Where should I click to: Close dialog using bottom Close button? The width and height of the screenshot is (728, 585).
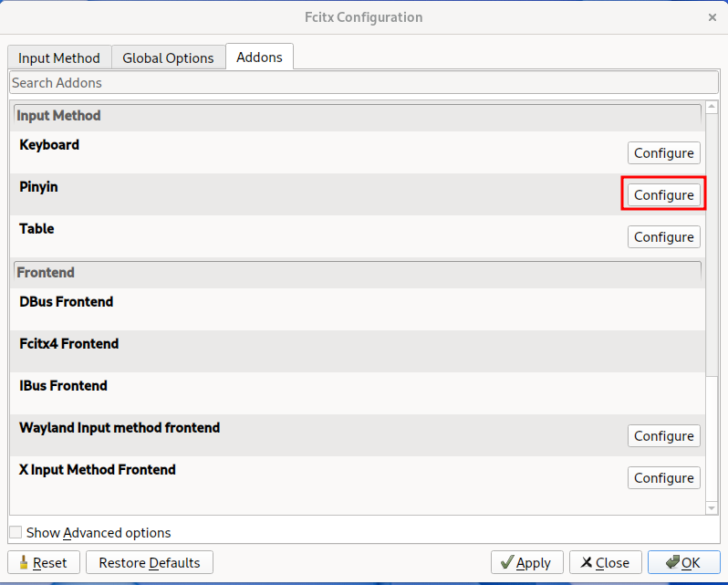[605, 563]
